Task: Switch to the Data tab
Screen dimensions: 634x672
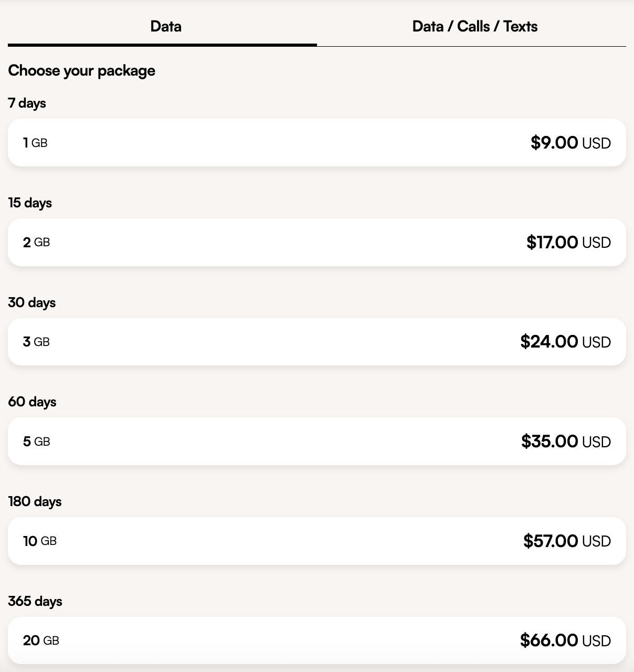Action: click(x=165, y=26)
